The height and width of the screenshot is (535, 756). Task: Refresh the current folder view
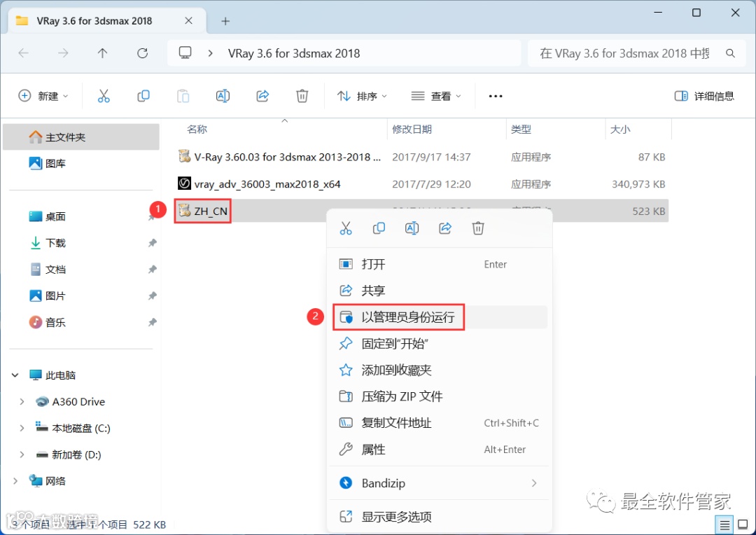click(142, 53)
